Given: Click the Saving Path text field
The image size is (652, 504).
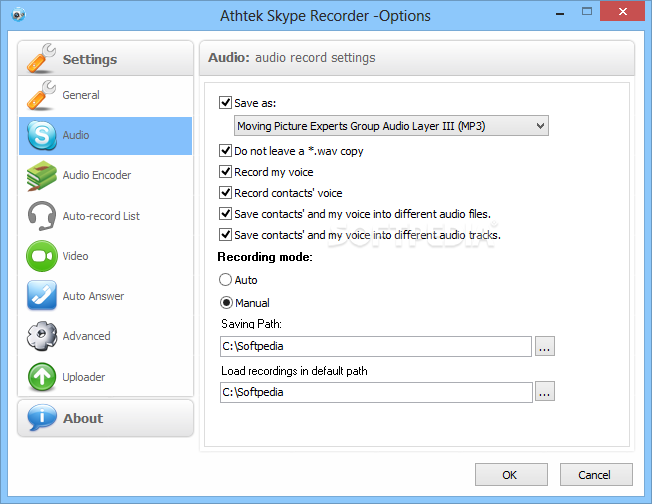Looking at the screenshot, I should pyautogui.click(x=376, y=346).
